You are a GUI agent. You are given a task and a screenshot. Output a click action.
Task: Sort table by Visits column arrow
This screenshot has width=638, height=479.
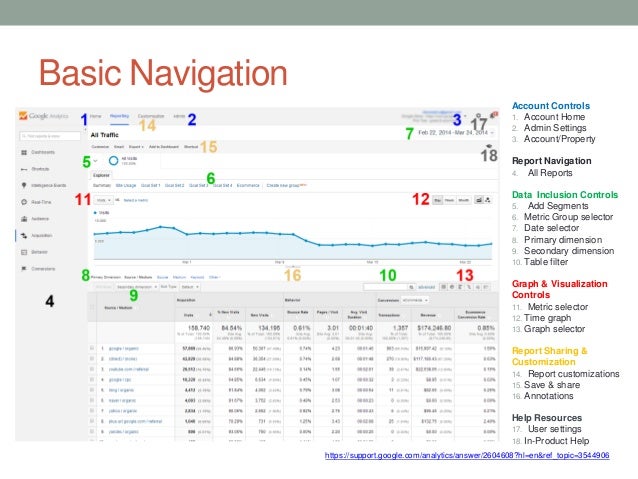tap(210, 315)
